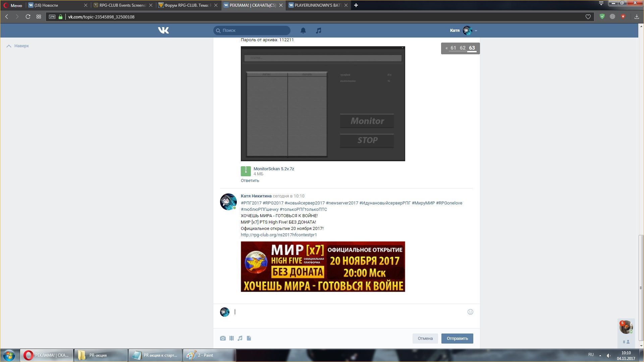Image resolution: width=644 pixels, height=362 pixels.
Task: Attach a photo with the camera icon
Action: click(223, 338)
